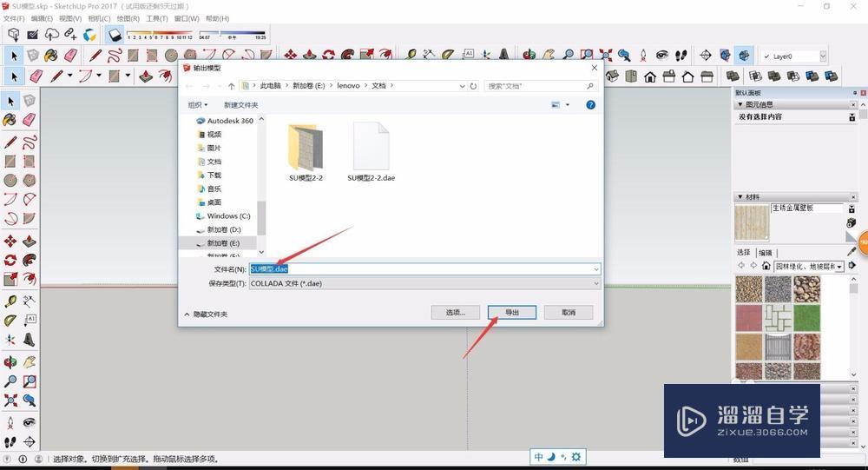Select Walk footprints tool in the left palette
The width and height of the screenshot is (868, 470).
coord(10,441)
